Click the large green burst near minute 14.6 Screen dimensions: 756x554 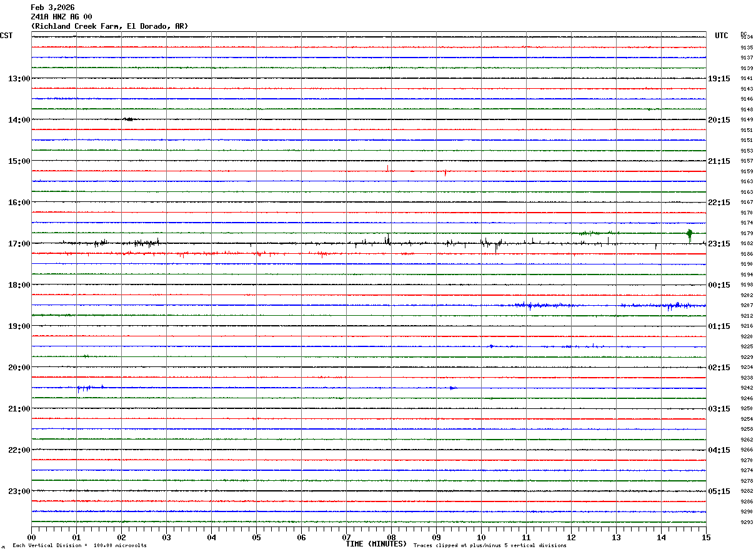[x=689, y=234]
